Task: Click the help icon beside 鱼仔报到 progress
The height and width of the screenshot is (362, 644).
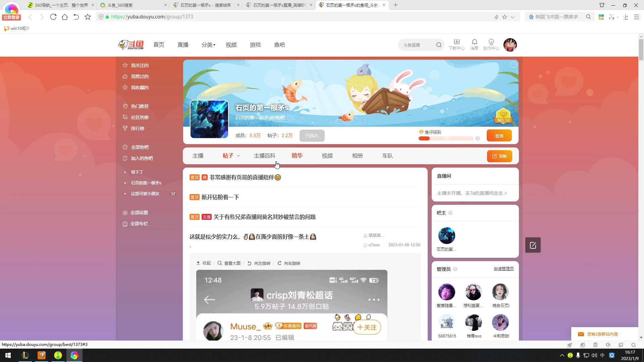Action: pyautogui.click(x=478, y=138)
